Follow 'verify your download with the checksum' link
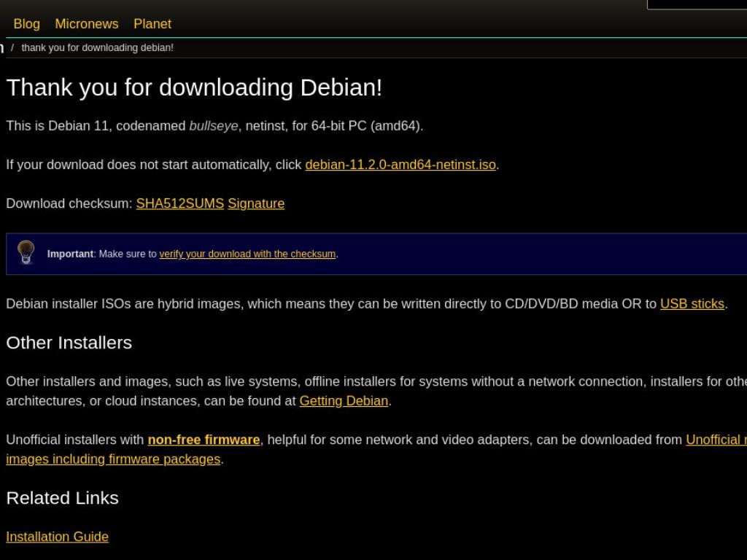Viewport: 747px width, 560px height. click(x=248, y=254)
